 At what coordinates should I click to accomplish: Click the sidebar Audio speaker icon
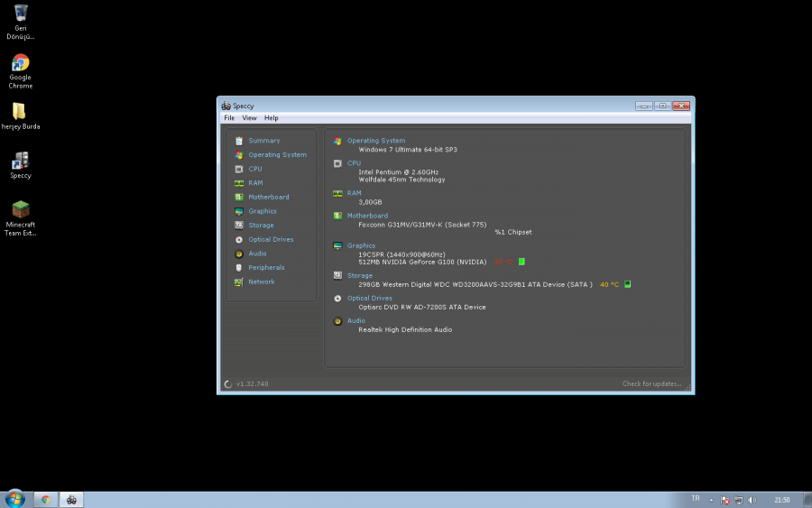point(239,254)
